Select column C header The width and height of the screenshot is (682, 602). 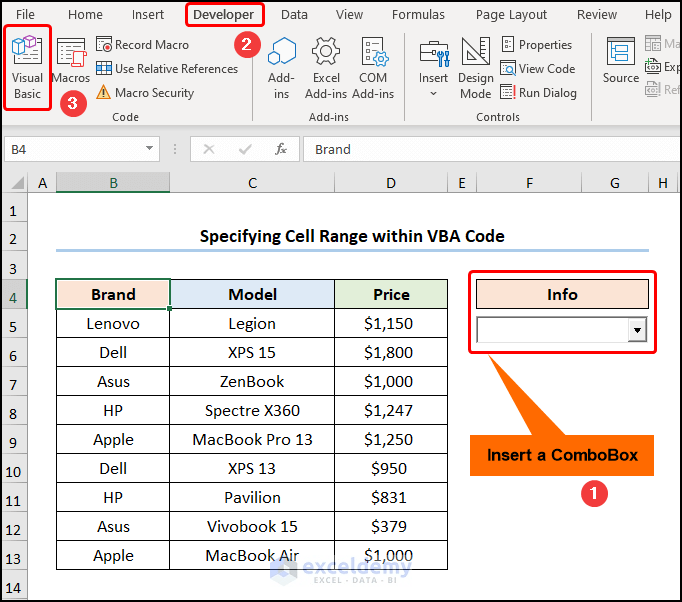pos(252,183)
